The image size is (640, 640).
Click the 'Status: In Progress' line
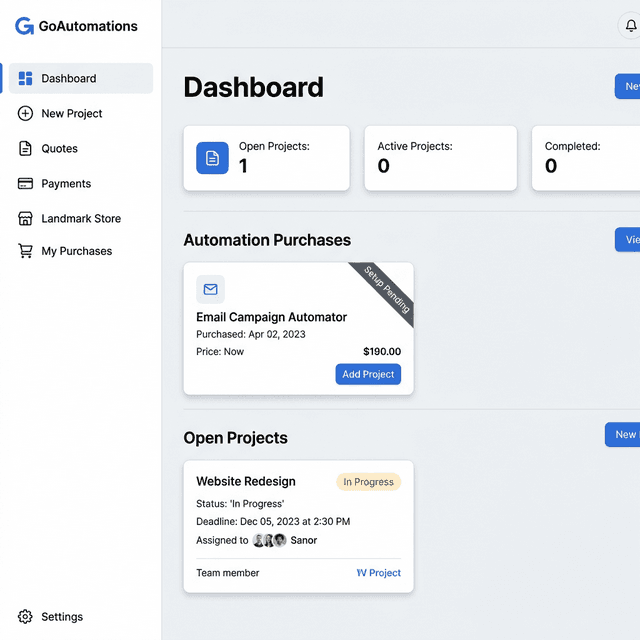[240, 504]
